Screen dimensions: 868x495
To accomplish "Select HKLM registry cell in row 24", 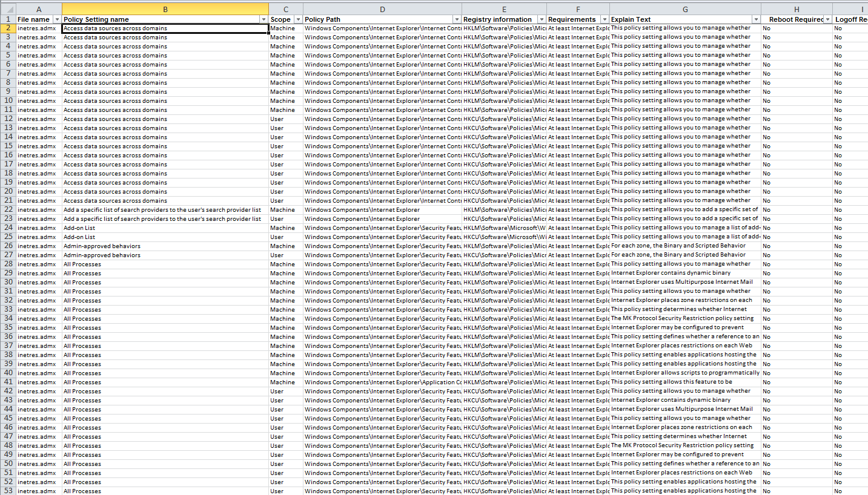I will click(504, 228).
